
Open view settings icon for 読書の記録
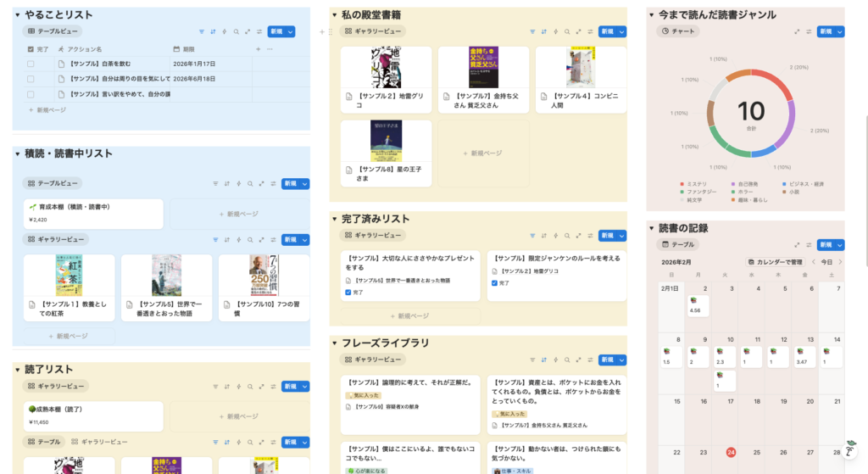[808, 244]
